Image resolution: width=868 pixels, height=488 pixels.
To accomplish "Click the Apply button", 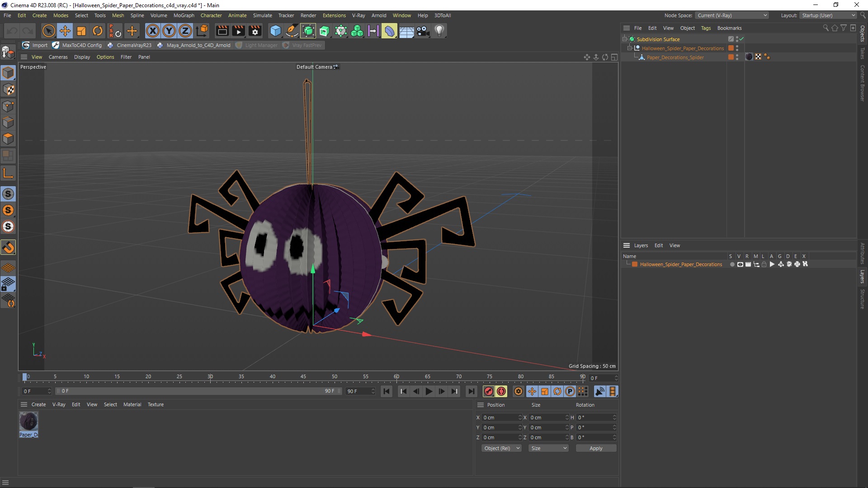I will click(x=595, y=448).
